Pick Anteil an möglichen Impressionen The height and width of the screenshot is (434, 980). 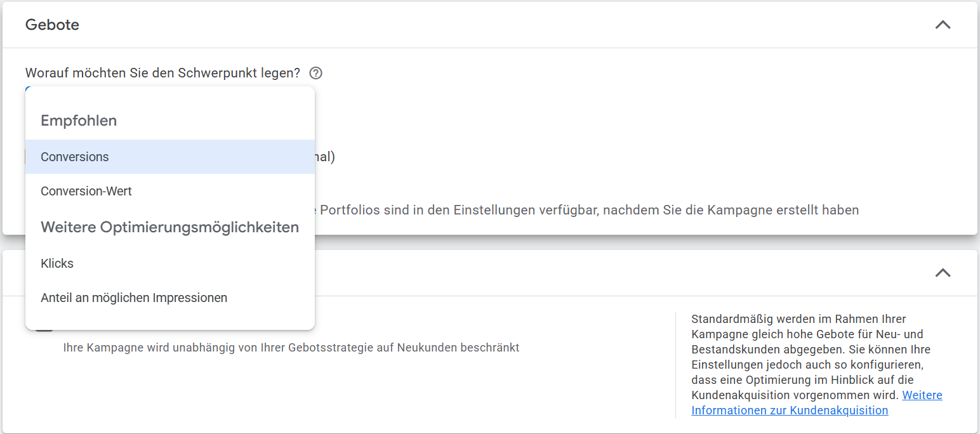click(134, 298)
